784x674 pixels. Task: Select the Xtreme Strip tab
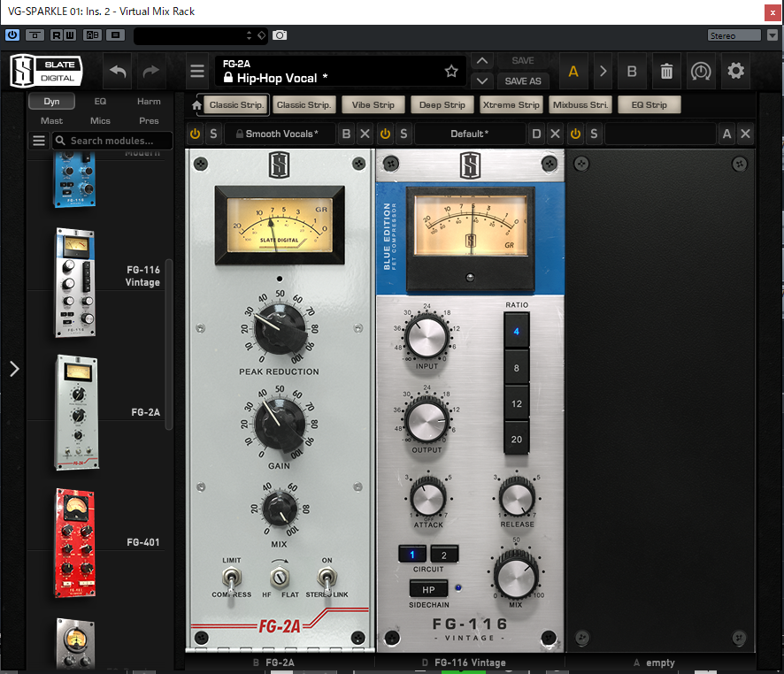[x=511, y=105]
